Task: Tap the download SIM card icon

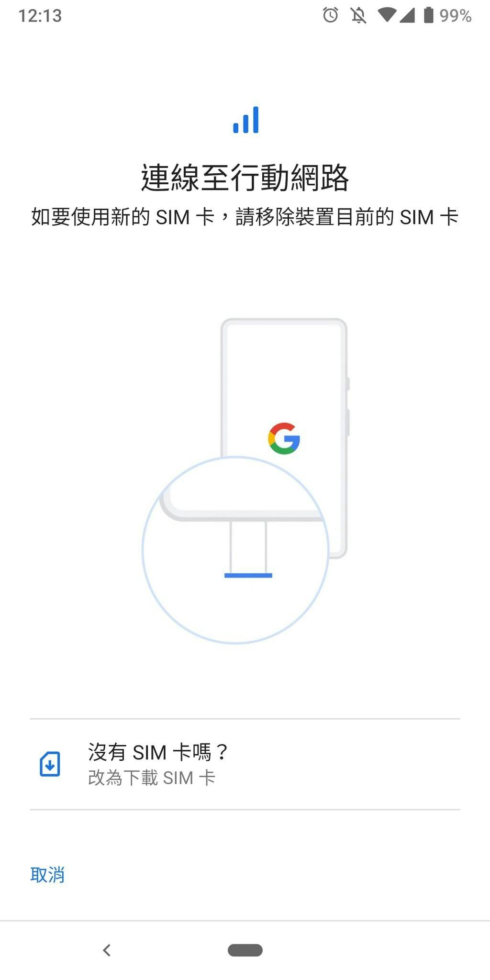Action: point(50,764)
